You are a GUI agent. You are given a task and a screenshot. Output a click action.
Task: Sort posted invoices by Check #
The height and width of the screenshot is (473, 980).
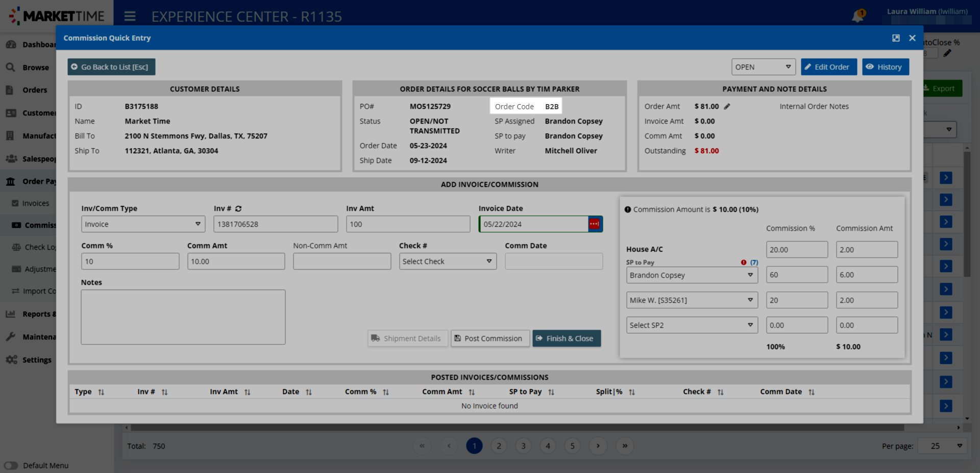coord(721,392)
